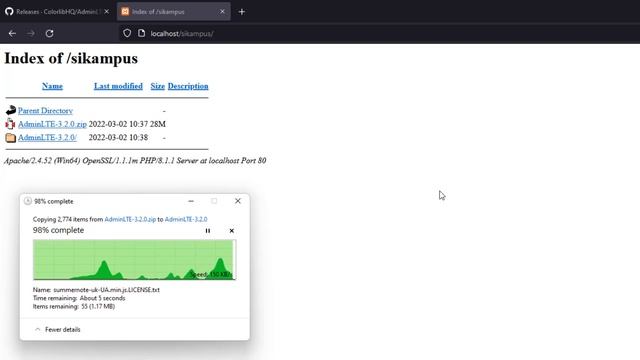Click the 'Items remaining: 55 (1.17 MB)' text
640x360 pixels.
tap(74, 306)
